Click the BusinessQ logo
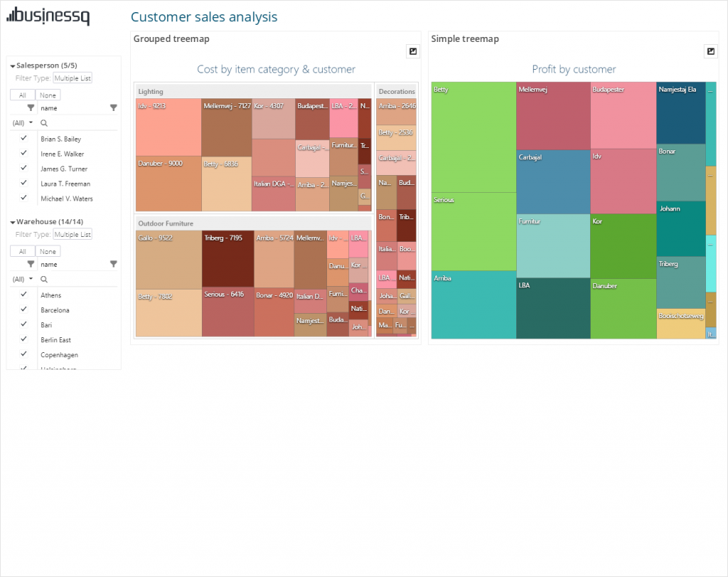Image resolution: width=728 pixels, height=577 pixels. pyautogui.click(x=48, y=17)
